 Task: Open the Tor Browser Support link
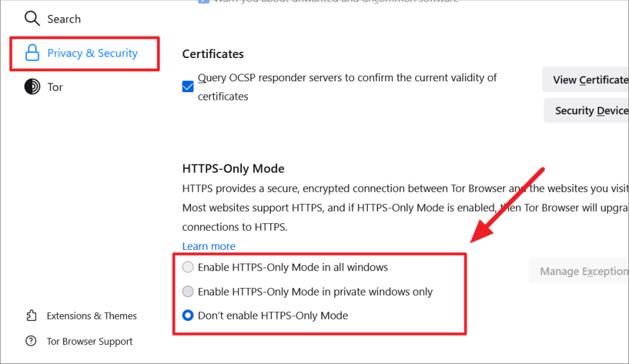[x=90, y=341]
